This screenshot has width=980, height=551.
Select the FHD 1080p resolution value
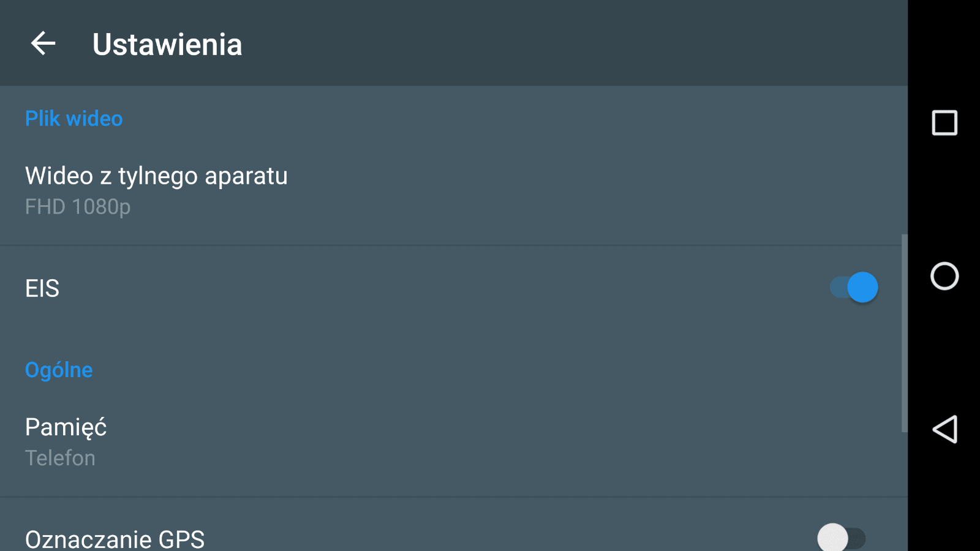(x=78, y=207)
